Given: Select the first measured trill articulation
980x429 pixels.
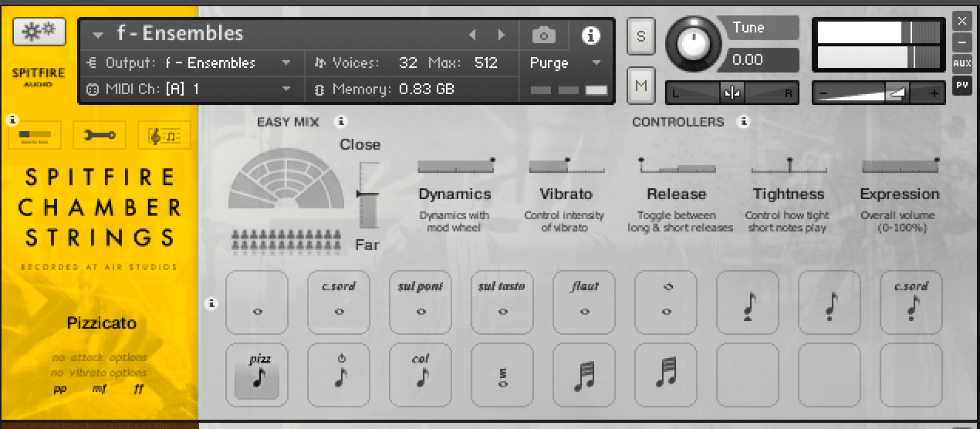Looking at the screenshot, I should click(584, 375).
